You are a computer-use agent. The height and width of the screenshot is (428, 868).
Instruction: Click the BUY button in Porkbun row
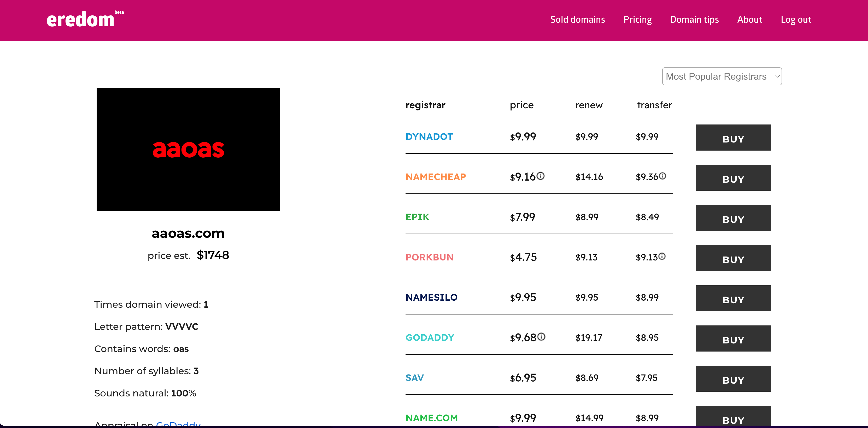(x=733, y=258)
